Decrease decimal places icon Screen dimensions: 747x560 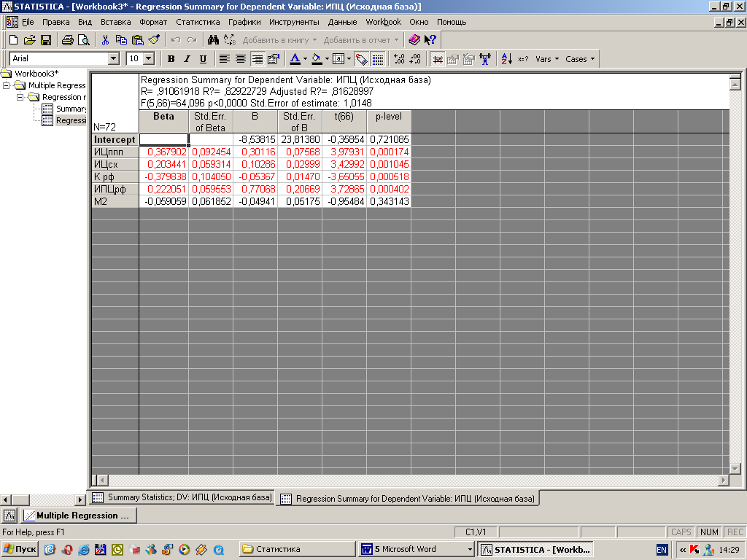tap(415, 59)
